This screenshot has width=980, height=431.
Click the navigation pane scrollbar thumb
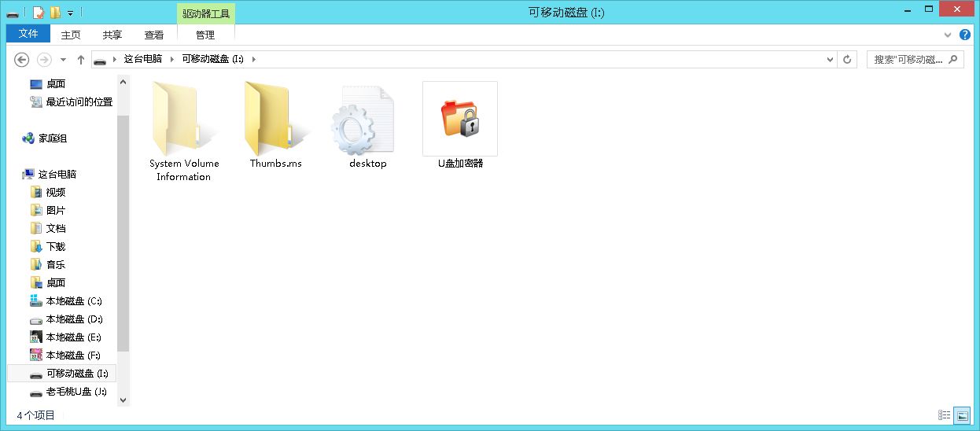click(x=123, y=232)
